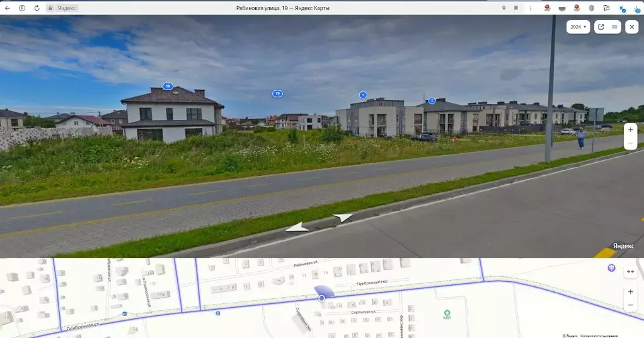Zoom out on the mini map
The height and width of the screenshot is (338, 644).
(x=630, y=306)
